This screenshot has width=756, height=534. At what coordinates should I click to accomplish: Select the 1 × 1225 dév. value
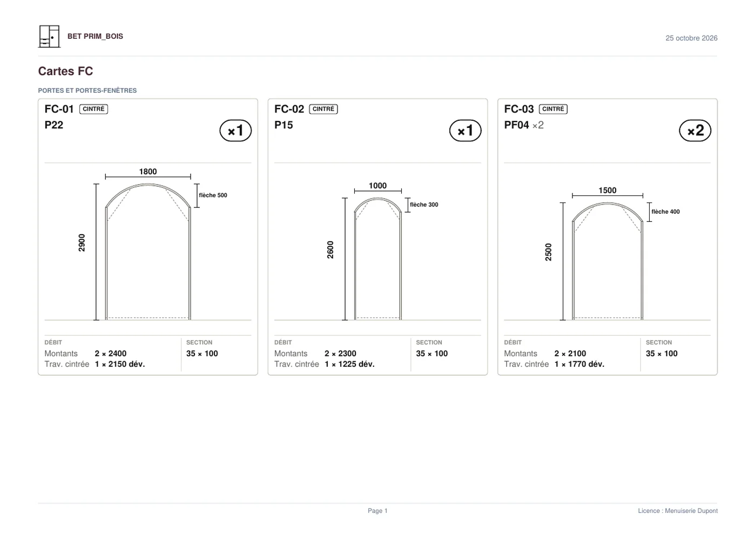(349, 364)
